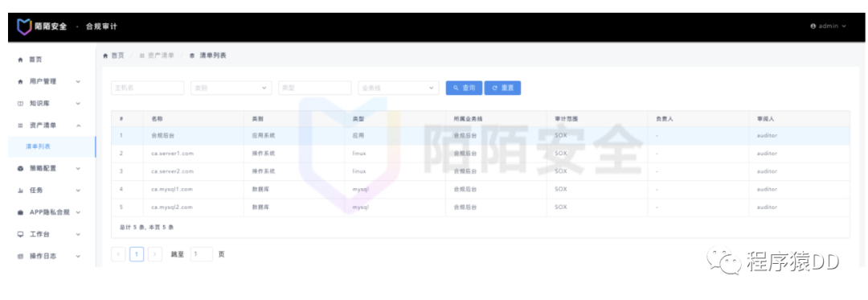Click the previous page arrow
Viewport: 868px width, 300px height.
click(x=118, y=255)
